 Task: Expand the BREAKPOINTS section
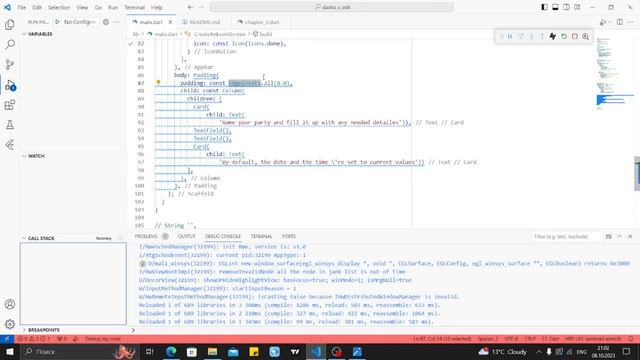pos(43,330)
